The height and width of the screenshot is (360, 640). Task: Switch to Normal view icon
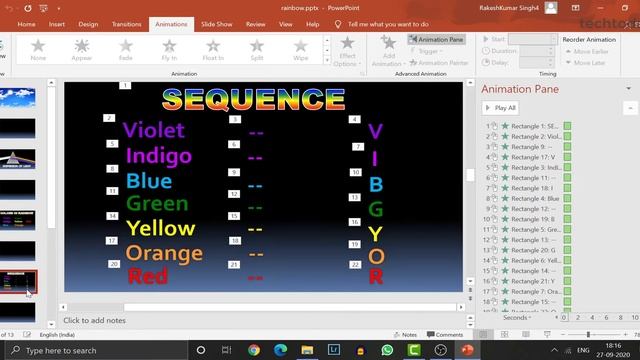coord(483,335)
